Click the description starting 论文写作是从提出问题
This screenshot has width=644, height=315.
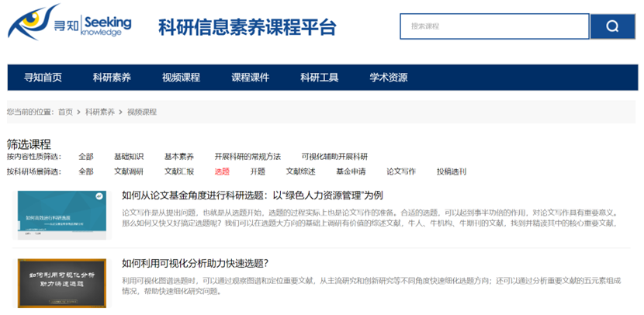370,218
